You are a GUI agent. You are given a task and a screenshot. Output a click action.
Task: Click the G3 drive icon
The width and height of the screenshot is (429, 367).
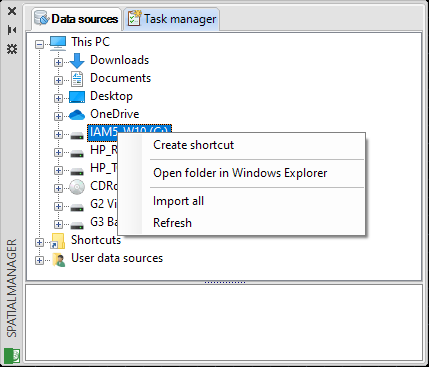point(77,225)
